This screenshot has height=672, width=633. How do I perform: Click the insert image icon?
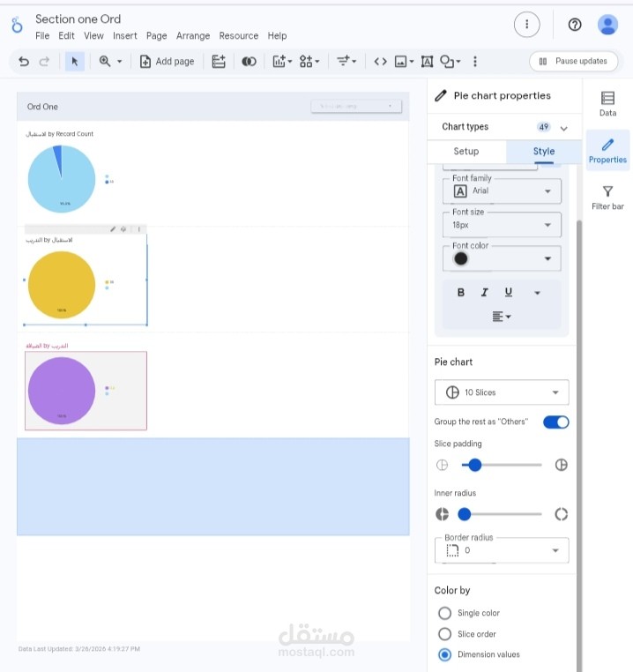400,62
